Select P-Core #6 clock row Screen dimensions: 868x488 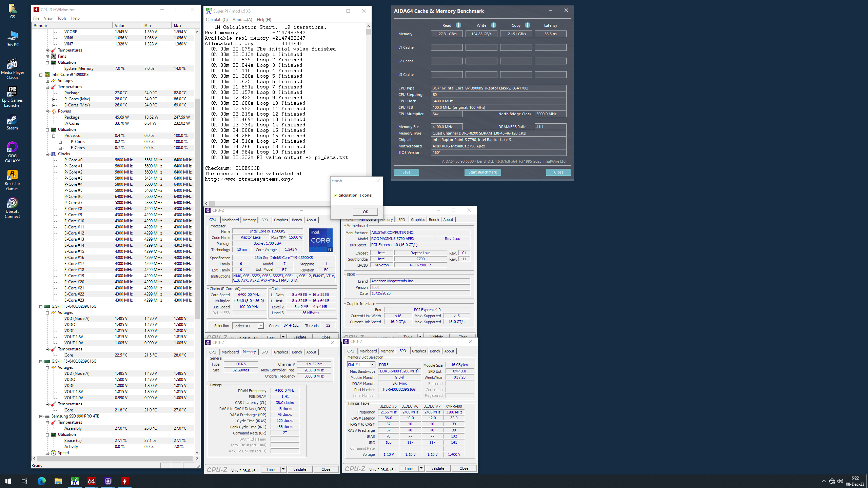pyautogui.click(x=113, y=197)
